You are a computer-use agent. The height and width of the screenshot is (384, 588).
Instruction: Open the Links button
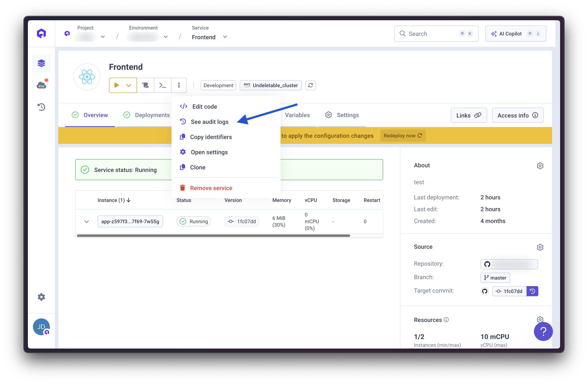pos(469,115)
